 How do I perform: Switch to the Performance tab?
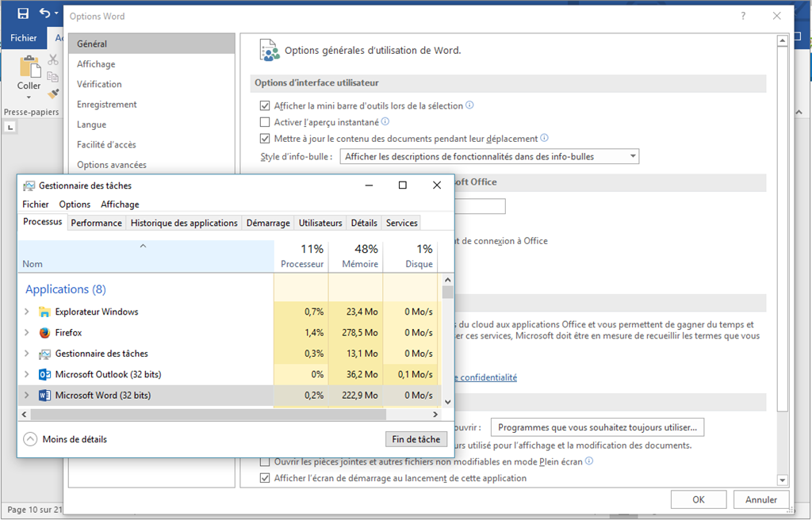point(96,223)
